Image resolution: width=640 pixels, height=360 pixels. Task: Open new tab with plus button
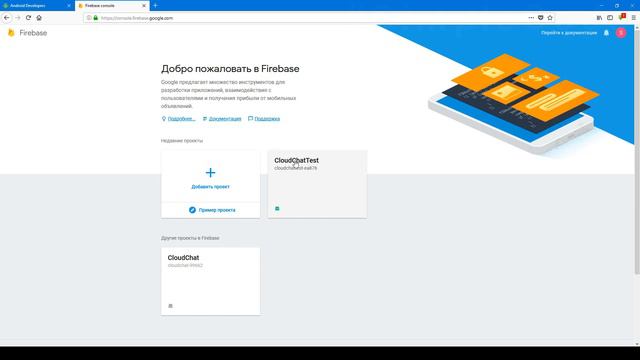(155, 6)
